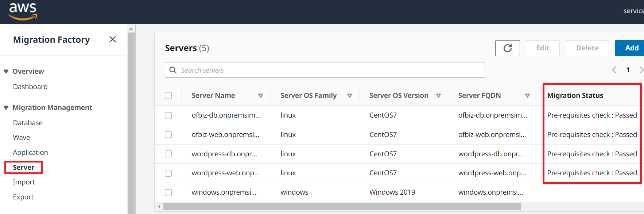This screenshot has width=644, height=214.
Task: Select the wordpress-web server checkbox
Action: point(168,173)
